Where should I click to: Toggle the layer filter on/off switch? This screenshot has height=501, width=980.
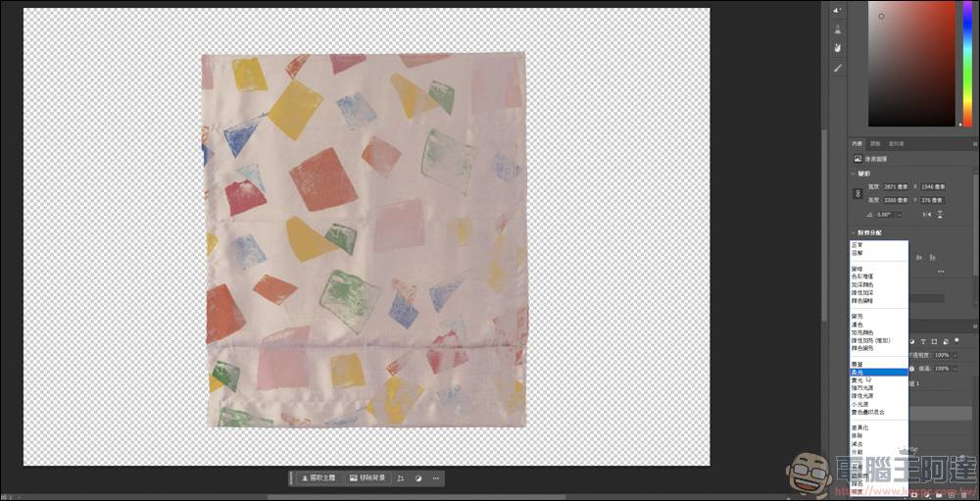(956, 341)
